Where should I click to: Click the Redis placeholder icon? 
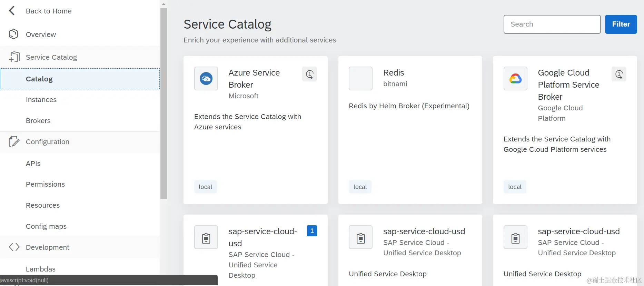(x=360, y=79)
